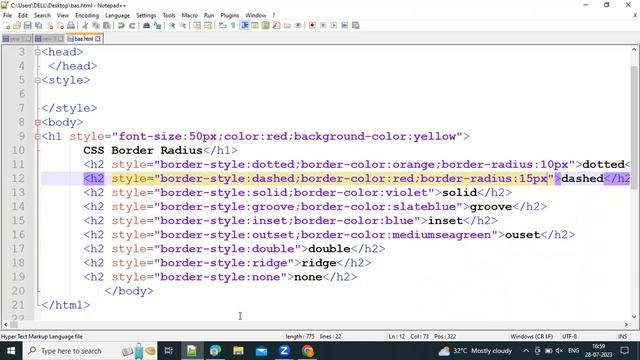Open UTF-8 encoding selector in status bar

pyautogui.click(x=569, y=336)
